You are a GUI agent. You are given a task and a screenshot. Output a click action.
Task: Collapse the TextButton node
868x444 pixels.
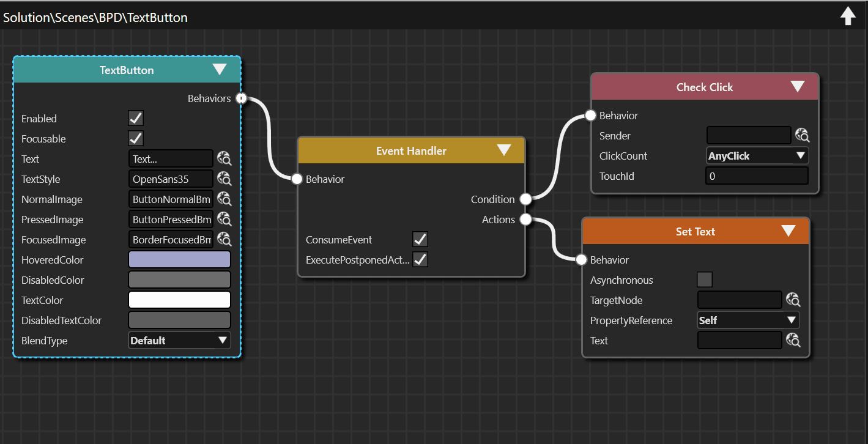pos(220,70)
